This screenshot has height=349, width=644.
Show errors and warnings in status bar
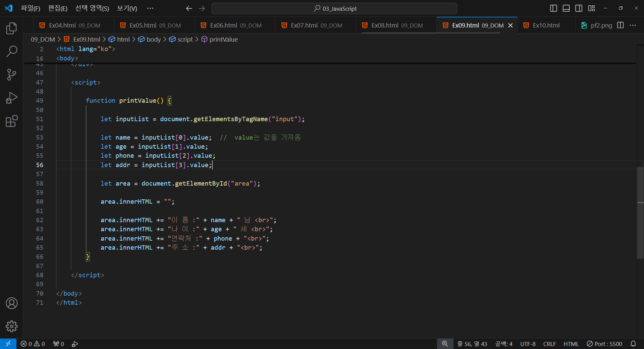tap(33, 344)
